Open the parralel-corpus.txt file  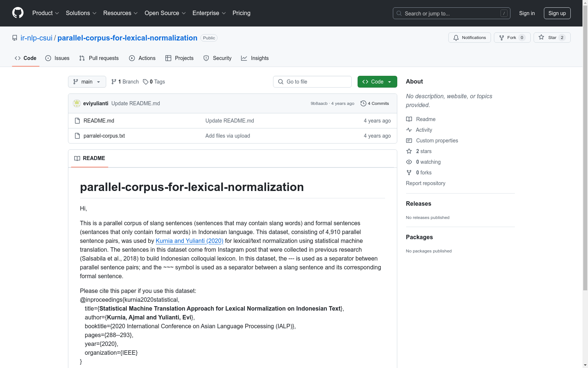coord(104,136)
